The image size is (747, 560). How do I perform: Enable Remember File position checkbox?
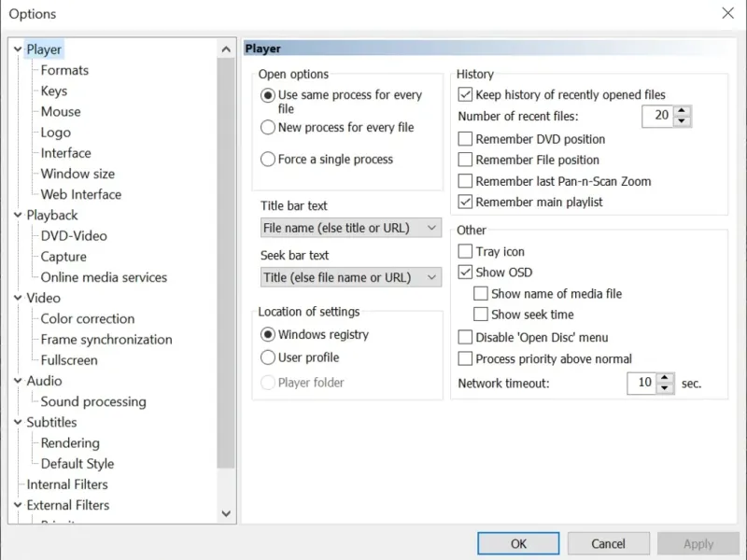coord(465,160)
